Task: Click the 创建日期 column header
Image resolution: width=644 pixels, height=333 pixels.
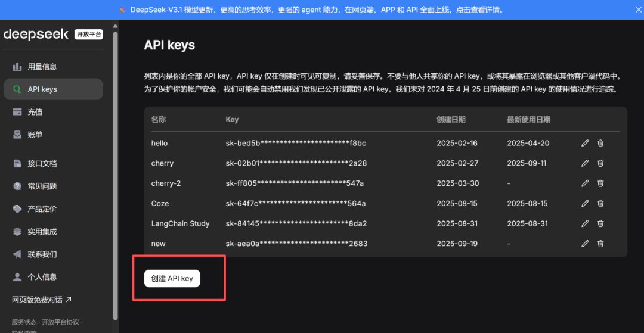Action: point(451,119)
